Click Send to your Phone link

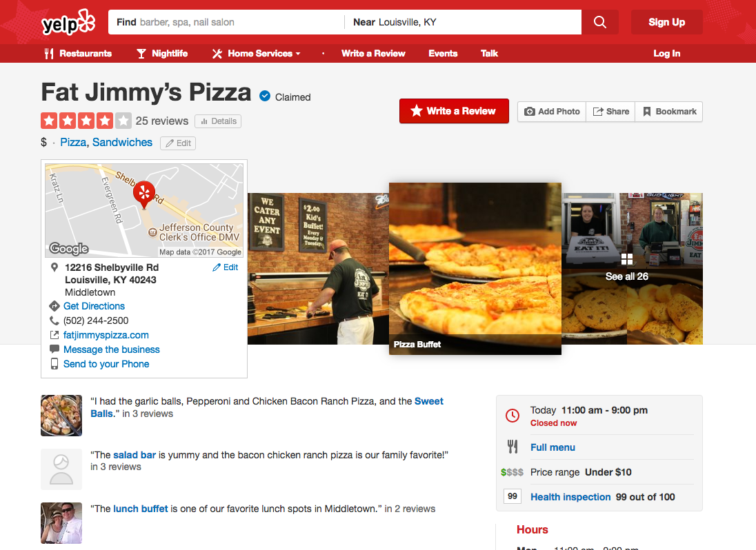[106, 364]
